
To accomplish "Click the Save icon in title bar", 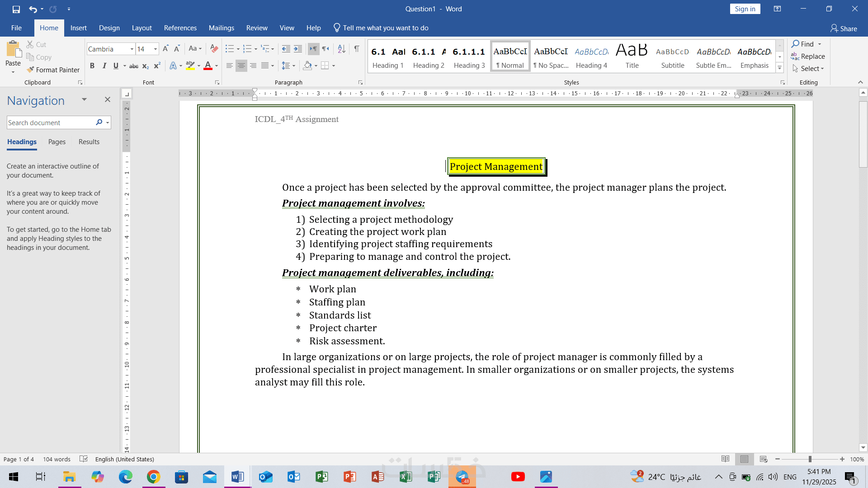I will click(16, 9).
